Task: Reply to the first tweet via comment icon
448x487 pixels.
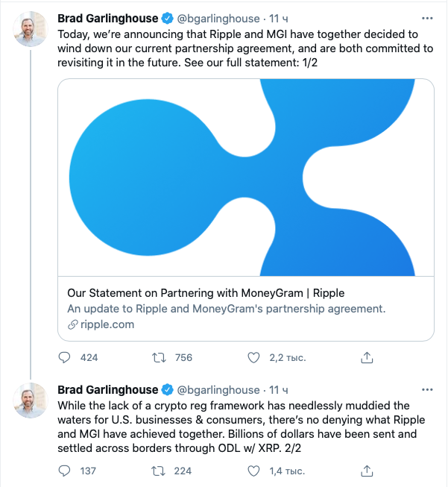Action: (65, 357)
